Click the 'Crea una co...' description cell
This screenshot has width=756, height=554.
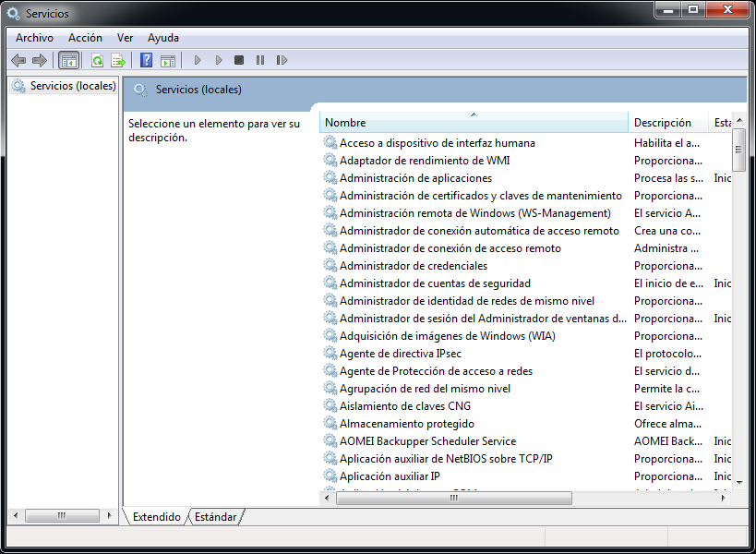[667, 231]
